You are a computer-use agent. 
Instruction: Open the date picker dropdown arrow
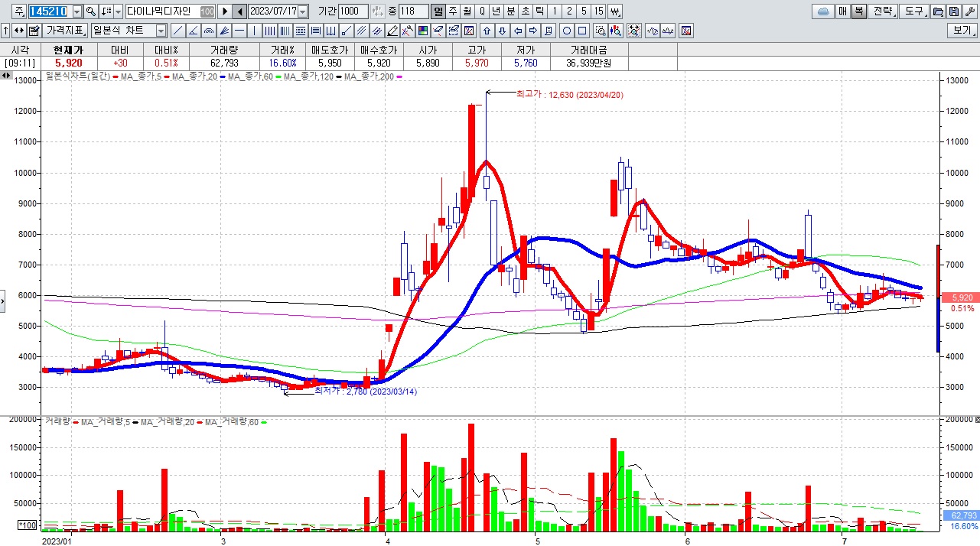click(x=303, y=11)
